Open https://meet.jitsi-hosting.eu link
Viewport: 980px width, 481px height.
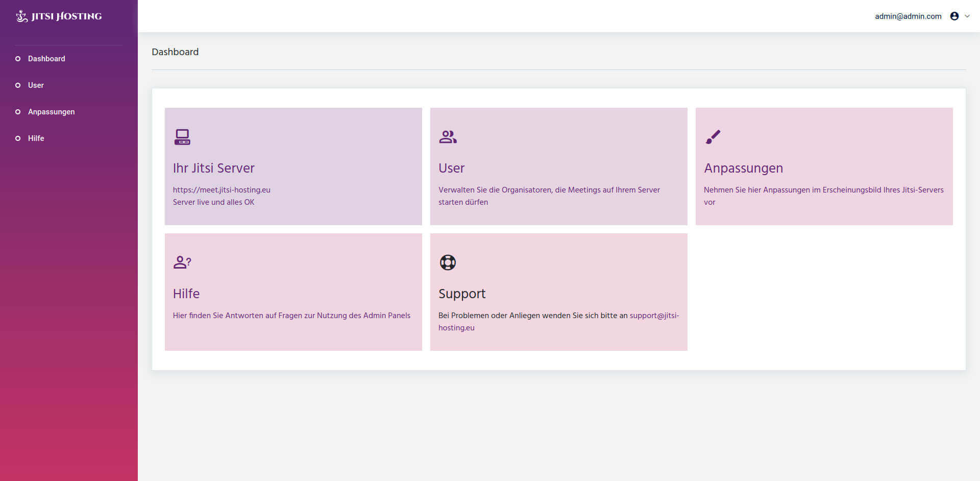[x=222, y=190]
